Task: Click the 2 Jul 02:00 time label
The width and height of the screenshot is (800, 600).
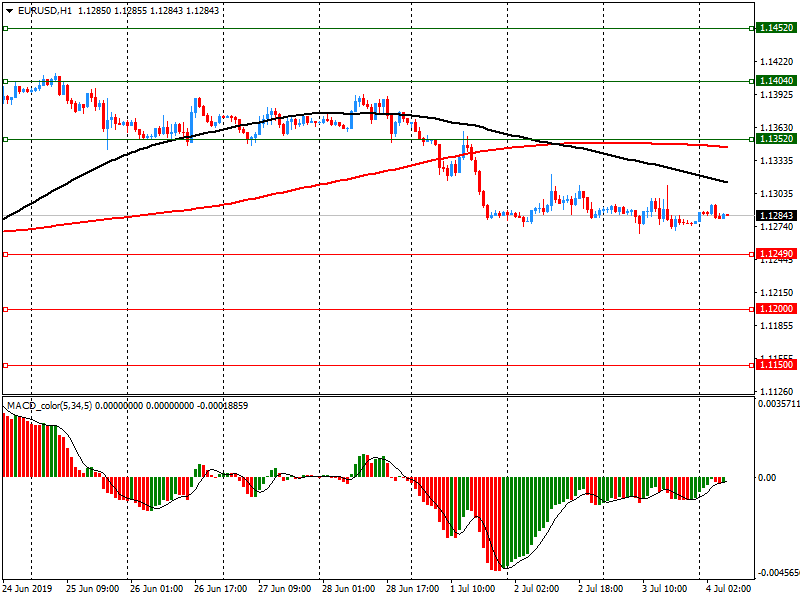Action: (536, 588)
